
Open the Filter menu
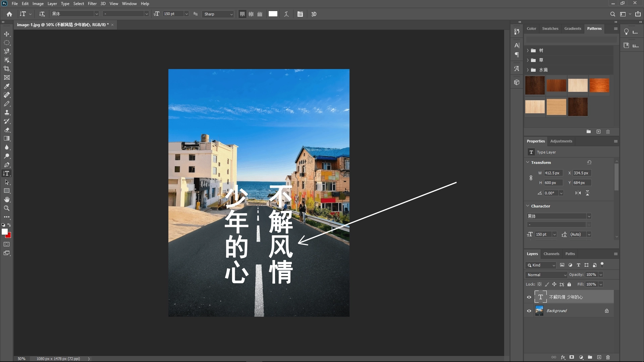tap(92, 4)
